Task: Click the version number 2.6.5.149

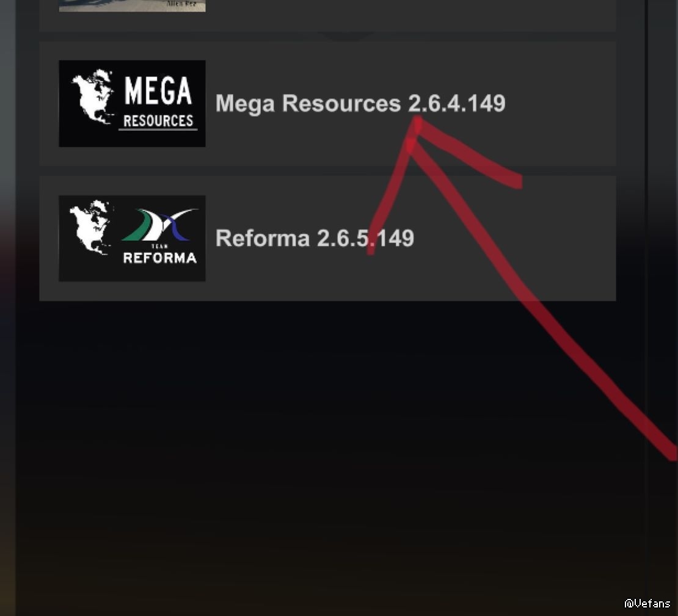Action: point(365,238)
